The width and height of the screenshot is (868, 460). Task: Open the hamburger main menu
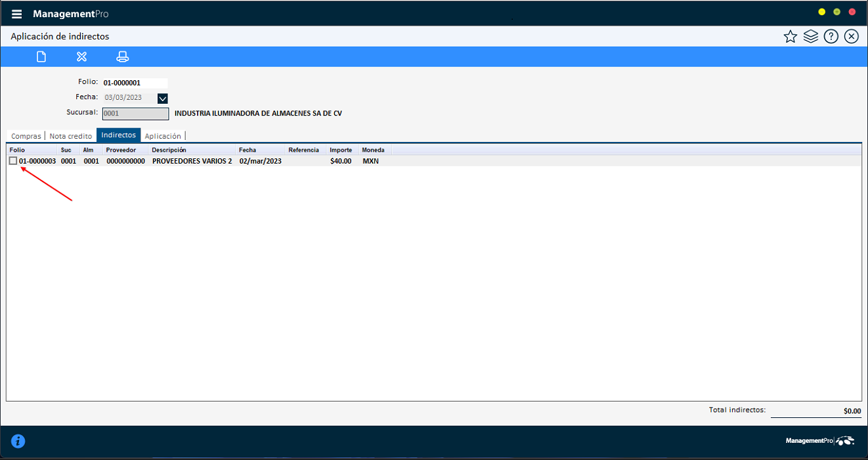17,14
